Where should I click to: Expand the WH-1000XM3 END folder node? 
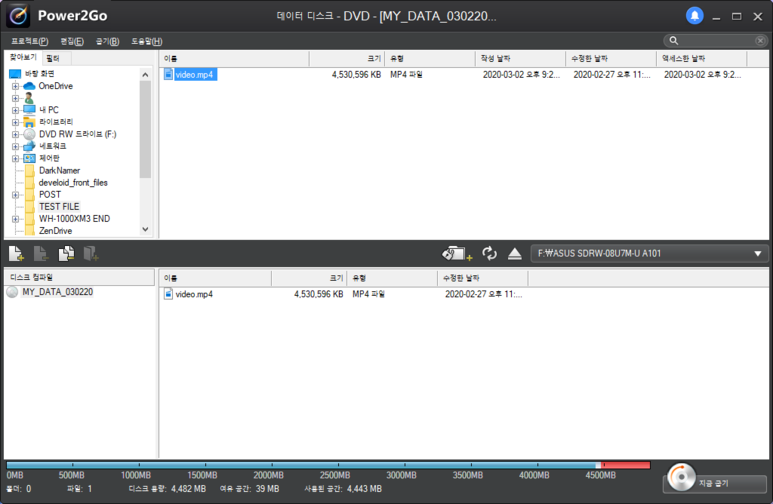15,219
